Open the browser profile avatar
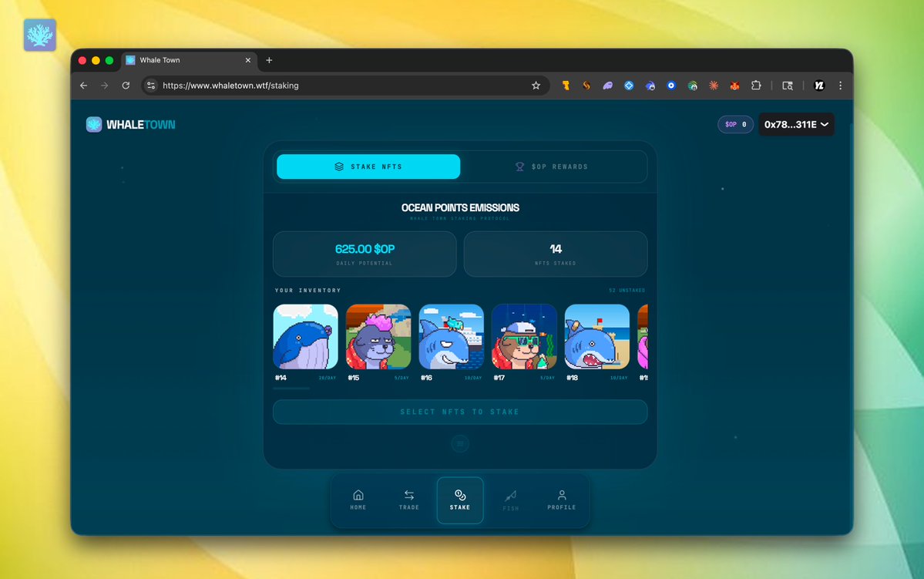Screen dimensions: 924x579 [819, 86]
